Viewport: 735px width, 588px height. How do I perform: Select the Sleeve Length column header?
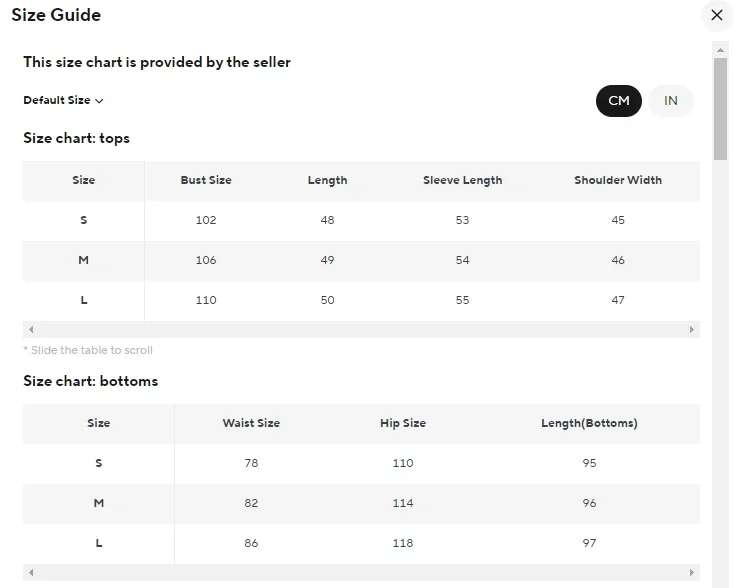tap(462, 180)
